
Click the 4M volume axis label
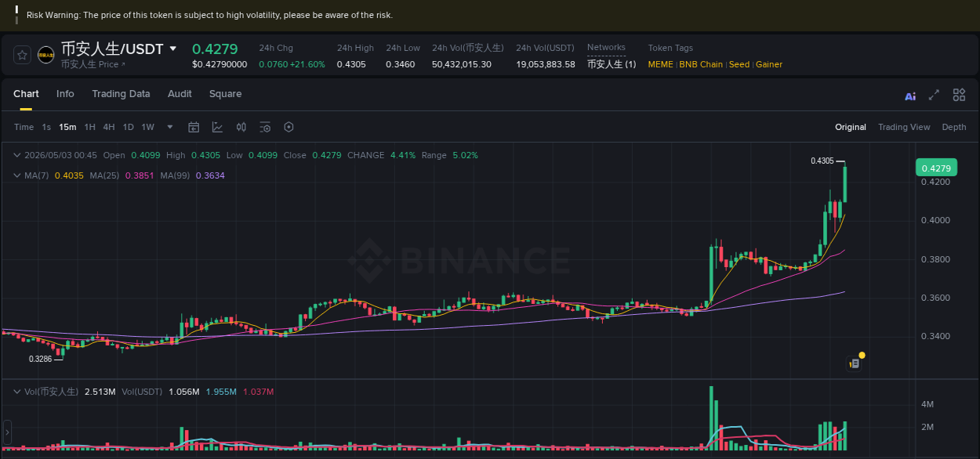[927, 404]
